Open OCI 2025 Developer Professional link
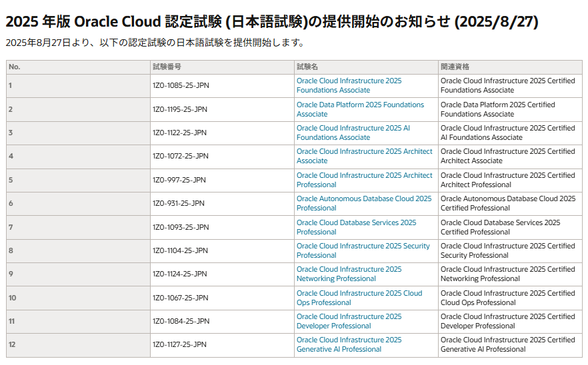The height and width of the screenshot is (365, 588). tap(349, 321)
